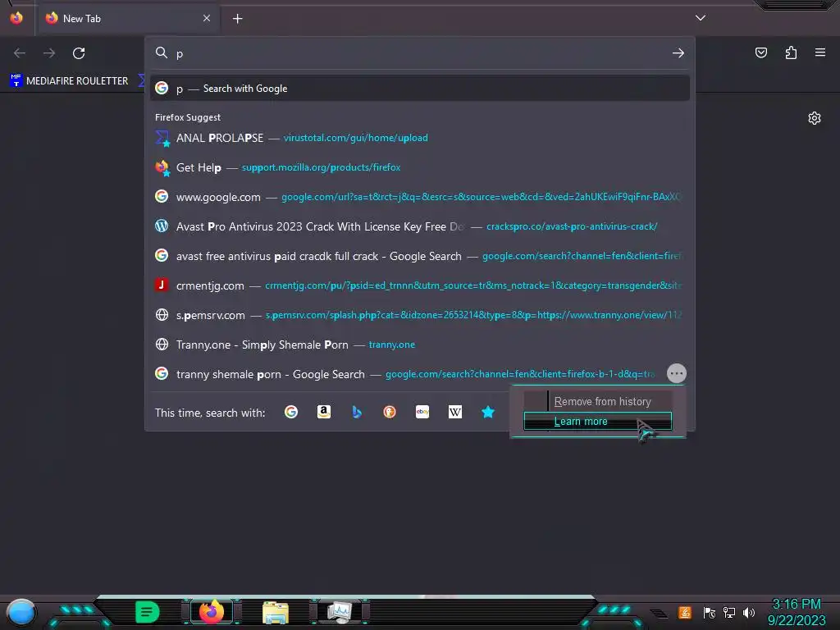Pick the 'avast free antivirus paid cracdk' Google Search row
The image size is (840, 630).
click(420, 256)
